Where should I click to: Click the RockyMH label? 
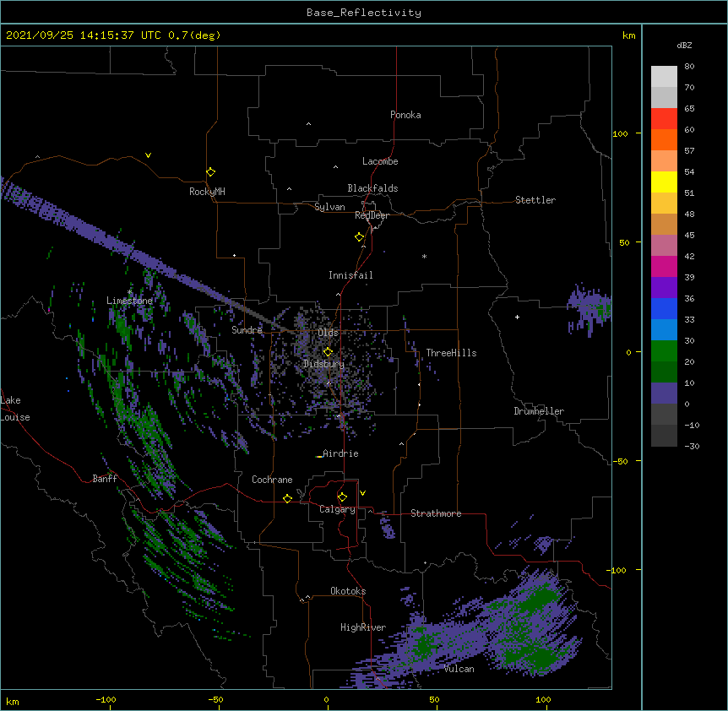coord(207,192)
